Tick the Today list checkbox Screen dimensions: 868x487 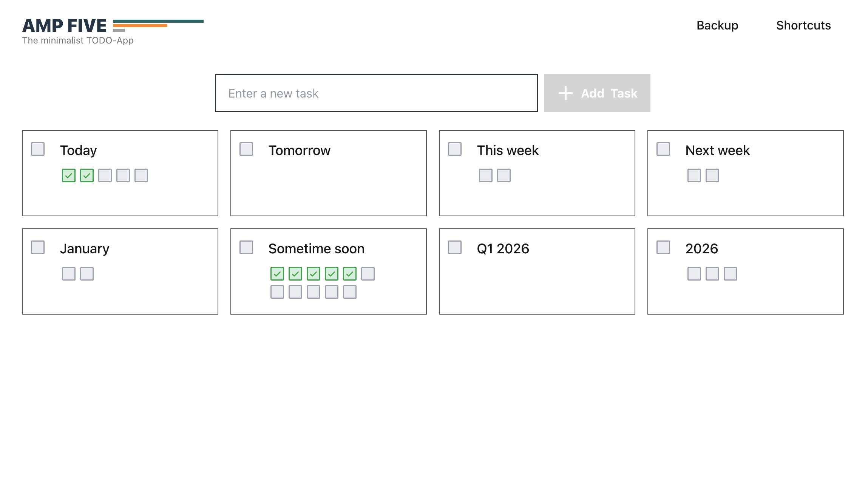pyautogui.click(x=38, y=149)
